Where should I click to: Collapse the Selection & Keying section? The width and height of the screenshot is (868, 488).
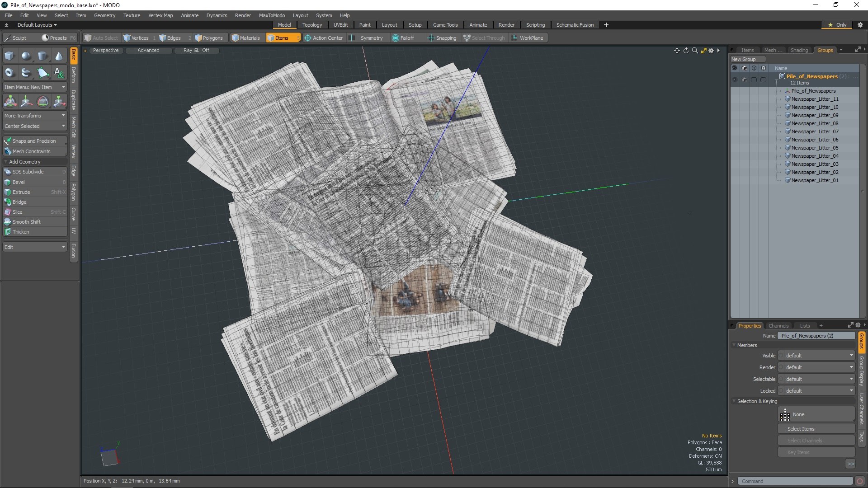pyautogui.click(x=757, y=401)
